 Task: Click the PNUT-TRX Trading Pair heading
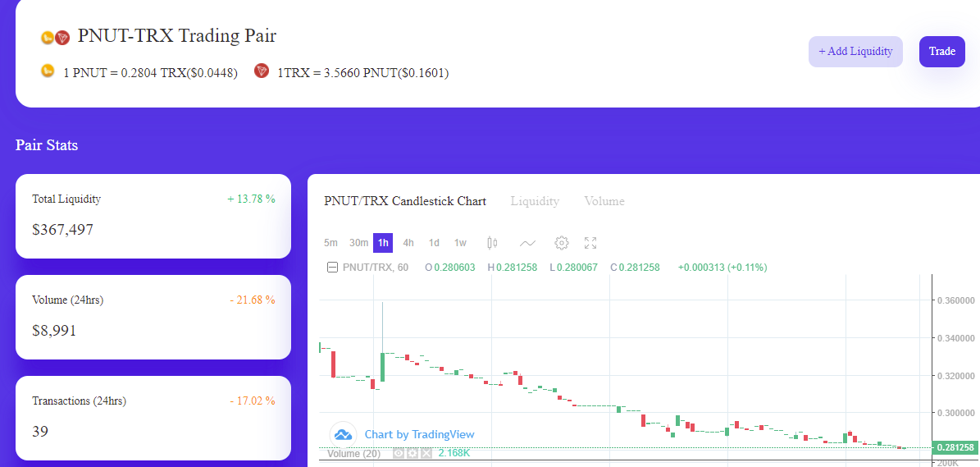click(177, 35)
